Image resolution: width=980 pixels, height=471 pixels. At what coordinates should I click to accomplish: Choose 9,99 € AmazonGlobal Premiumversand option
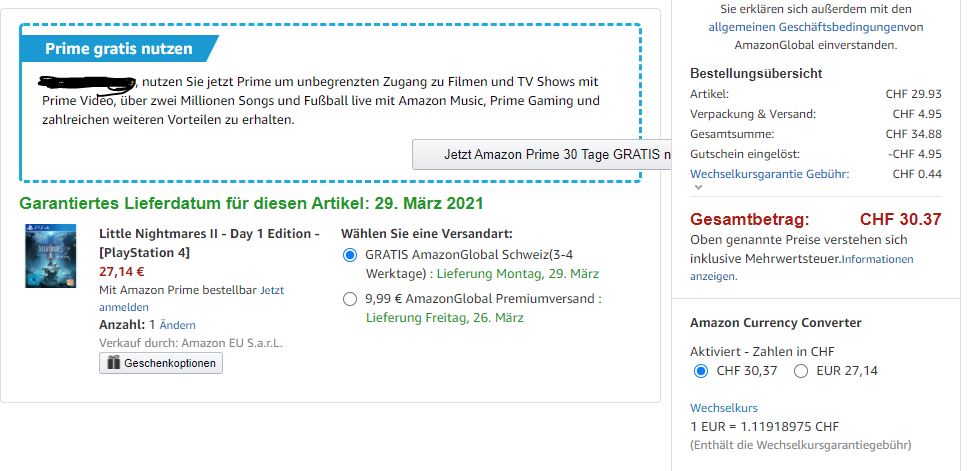point(349,298)
